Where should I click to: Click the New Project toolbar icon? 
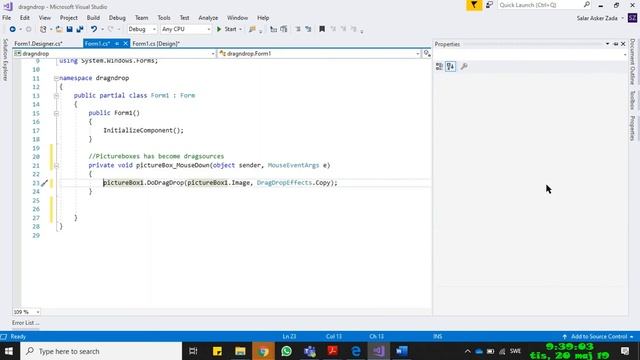tap(43, 29)
